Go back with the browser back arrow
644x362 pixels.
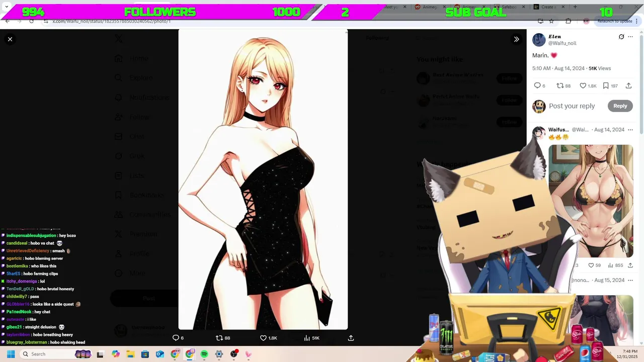(7, 21)
